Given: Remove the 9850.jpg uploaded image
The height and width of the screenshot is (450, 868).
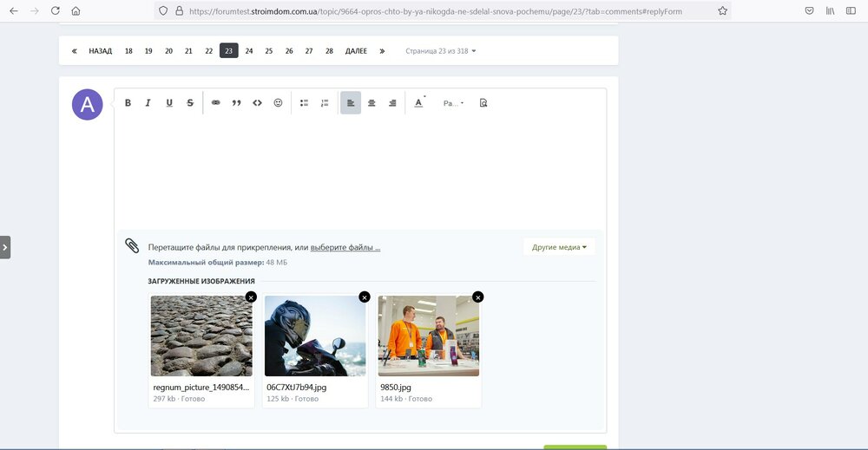Looking at the screenshot, I should coord(478,297).
